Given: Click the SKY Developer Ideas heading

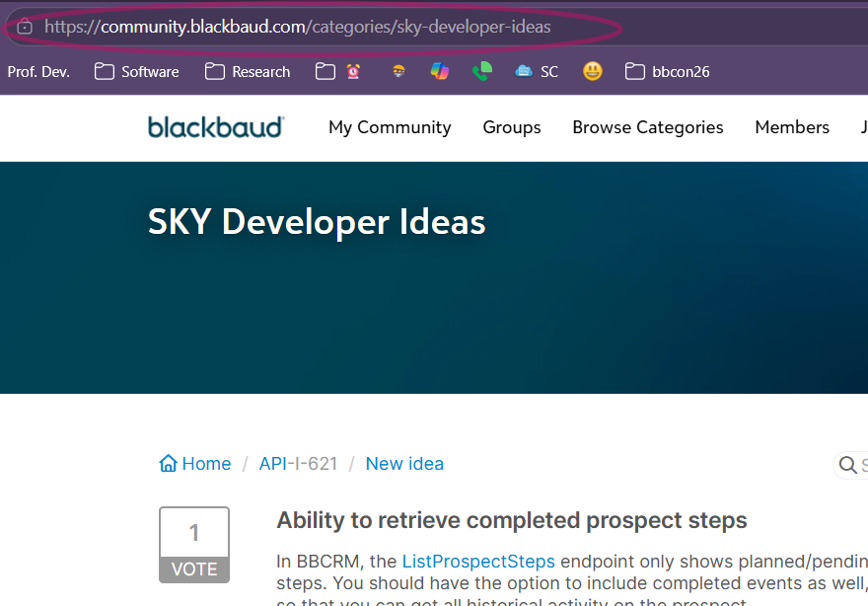Looking at the screenshot, I should [x=317, y=222].
